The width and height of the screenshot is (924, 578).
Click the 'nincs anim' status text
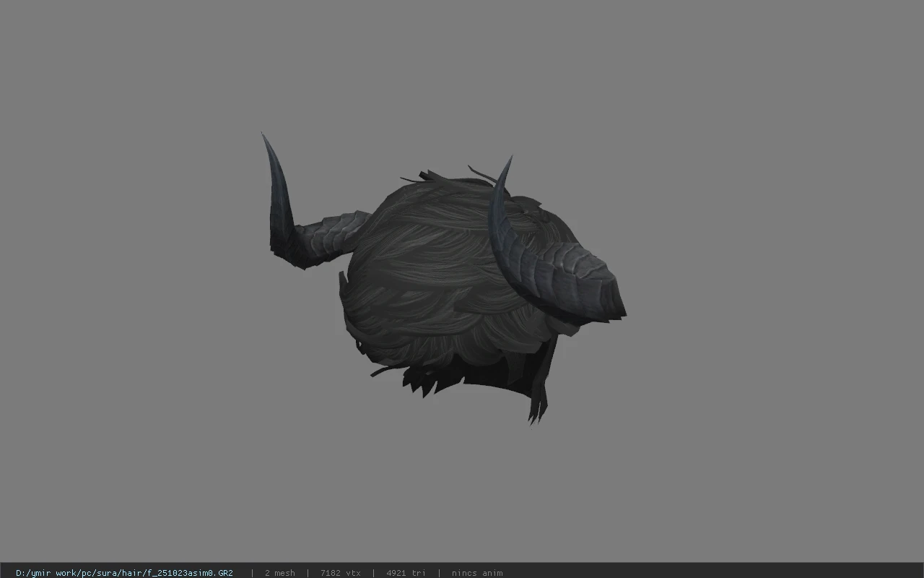click(x=477, y=573)
